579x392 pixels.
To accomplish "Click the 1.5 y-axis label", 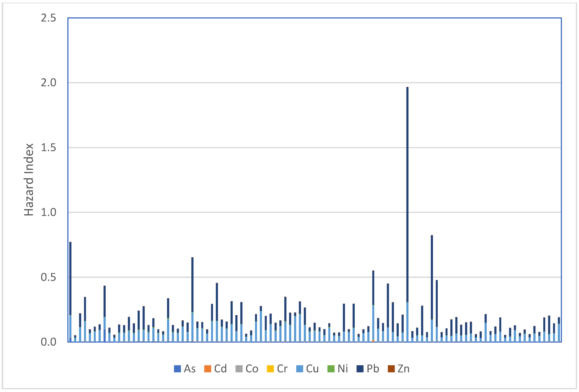I will point(49,148).
